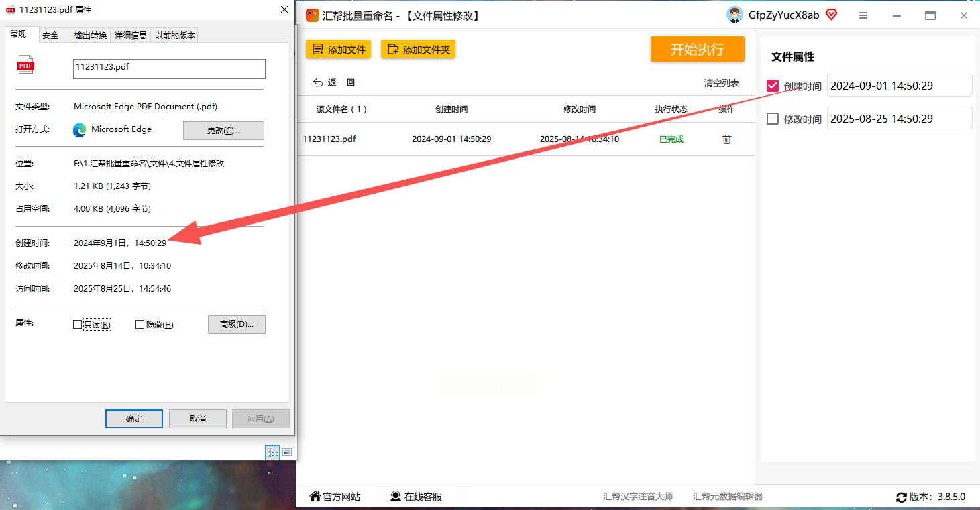Open the official website home icon
980x510 pixels.
click(x=315, y=497)
